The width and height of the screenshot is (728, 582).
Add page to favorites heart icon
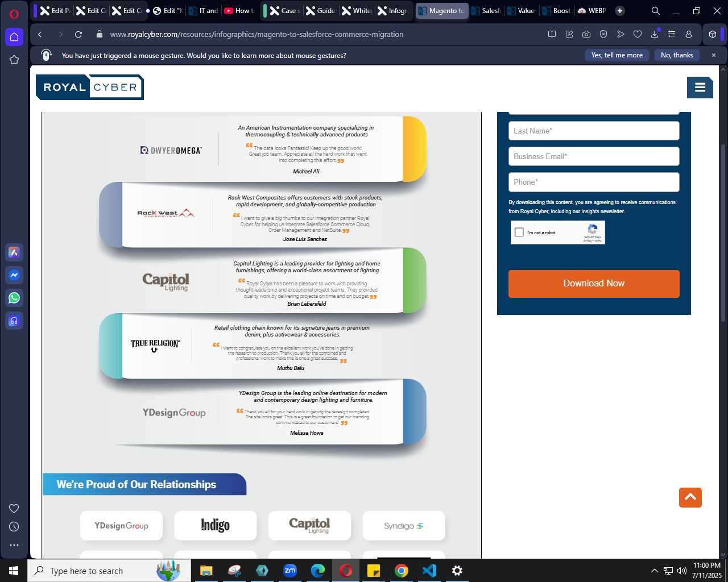[638, 34]
